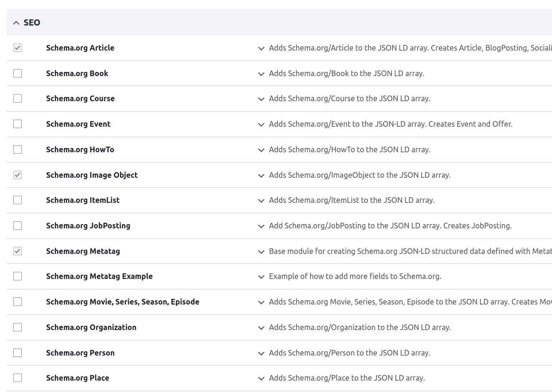The image size is (552, 392).
Task: Click the Schema.org Person module name
Action: tap(80, 353)
